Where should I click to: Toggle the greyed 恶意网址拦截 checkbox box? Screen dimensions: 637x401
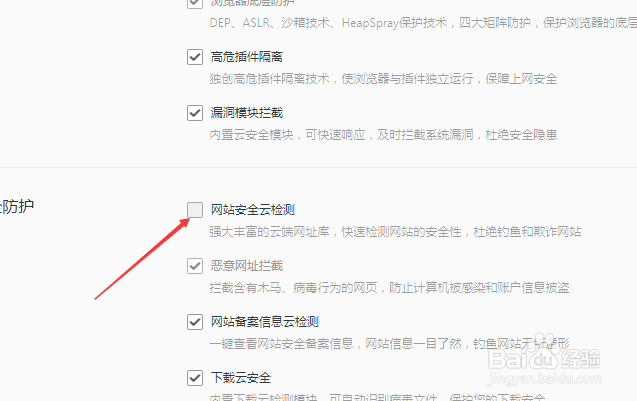[195, 266]
